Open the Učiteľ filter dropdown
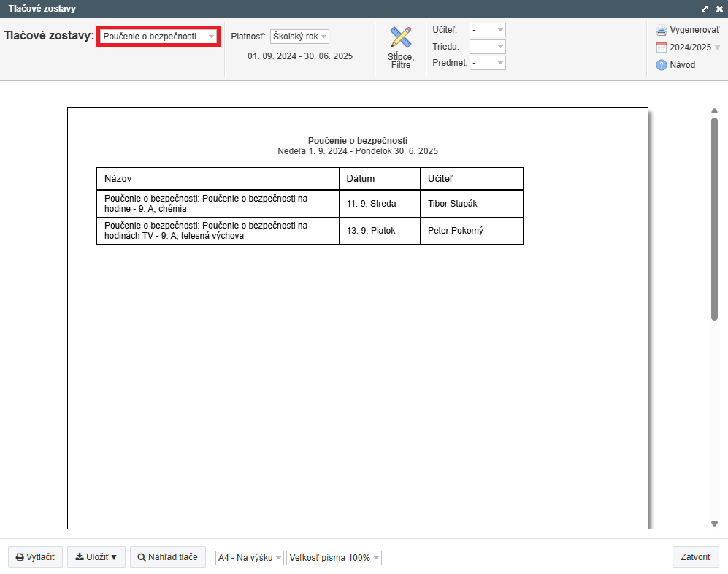728x574 pixels. pyautogui.click(x=488, y=30)
